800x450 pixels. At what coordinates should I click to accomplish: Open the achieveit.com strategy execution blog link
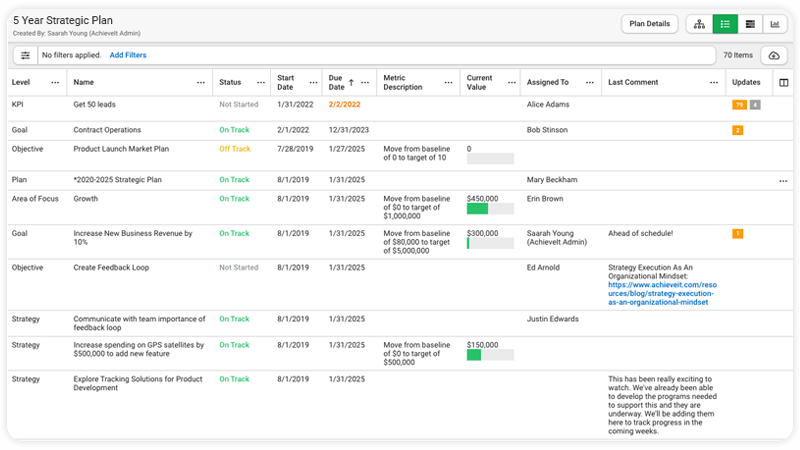pos(662,293)
